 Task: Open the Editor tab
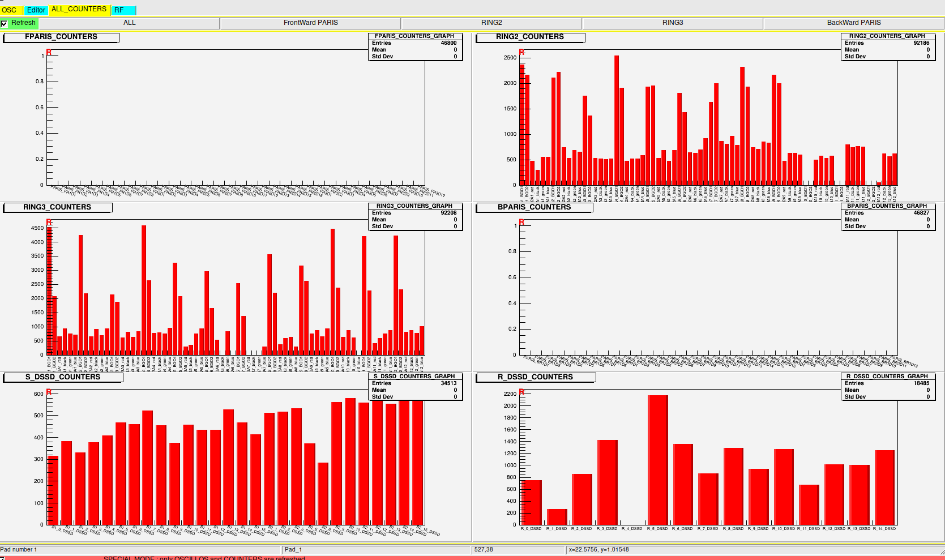[x=36, y=10]
